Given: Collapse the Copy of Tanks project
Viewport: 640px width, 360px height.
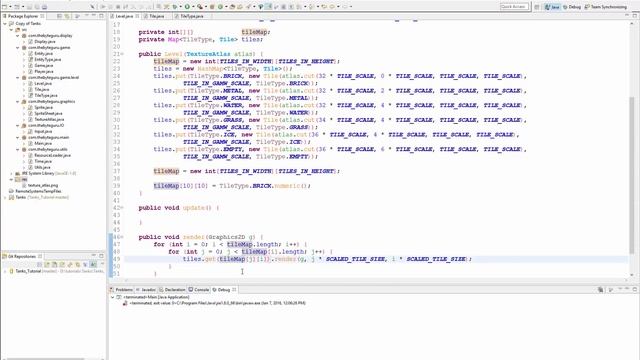Looking at the screenshot, I should (x=5, y=24).
